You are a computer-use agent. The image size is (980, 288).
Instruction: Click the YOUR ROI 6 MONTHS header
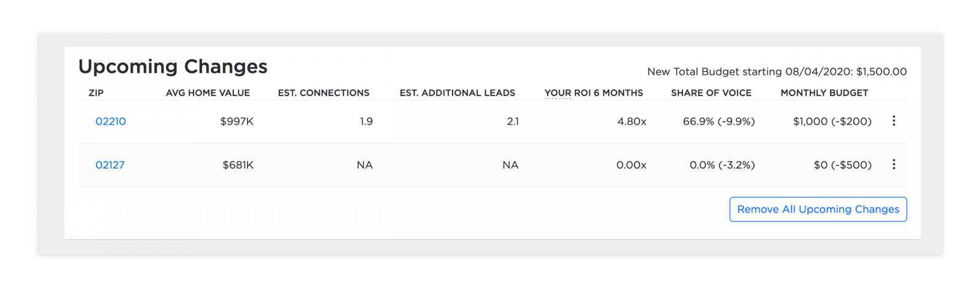pyautogui.click(x=594, y=93)
